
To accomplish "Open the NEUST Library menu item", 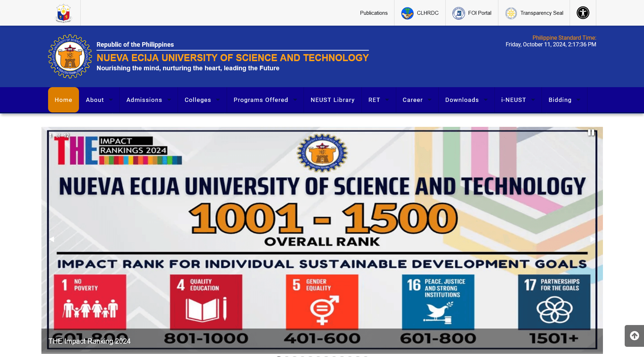I will 333,100.
